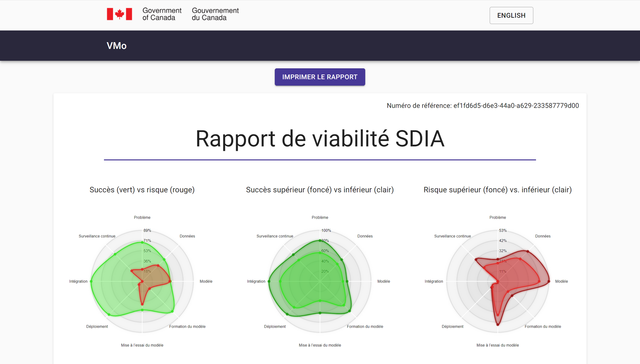Click the dark red Données data point on risk chart
The width and height of the screenshot is (640, 364).
(528, 252)
